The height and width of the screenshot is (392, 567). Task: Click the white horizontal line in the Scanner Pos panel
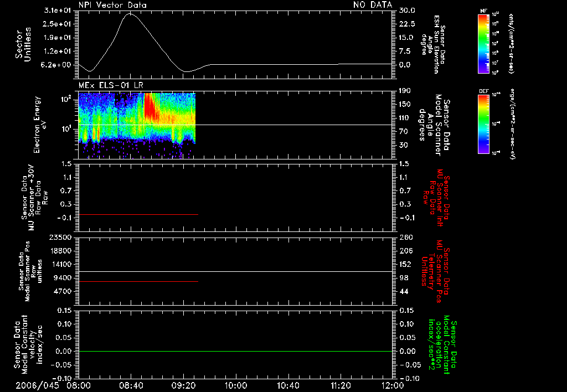(x=235, y=271)
